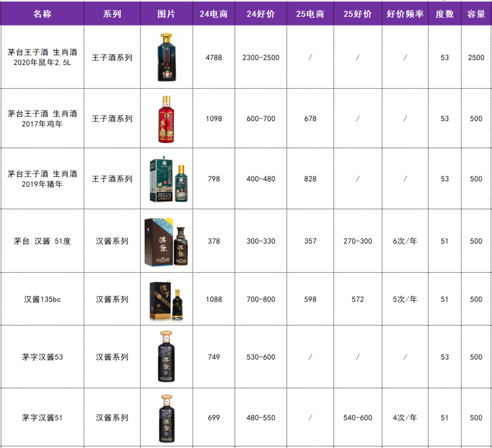Viewport: 492px width, 448px height.
Task: Select the 25电商 price 828
Action: point(310,179)
